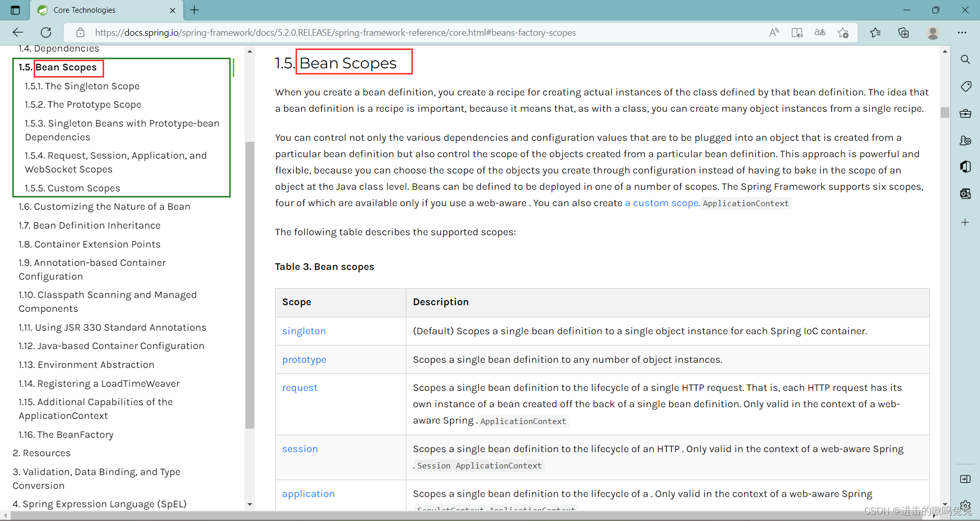This screenshot has height=521, width=980.
Task: Open the Collections icon
Action: click(x=903, y=33)
